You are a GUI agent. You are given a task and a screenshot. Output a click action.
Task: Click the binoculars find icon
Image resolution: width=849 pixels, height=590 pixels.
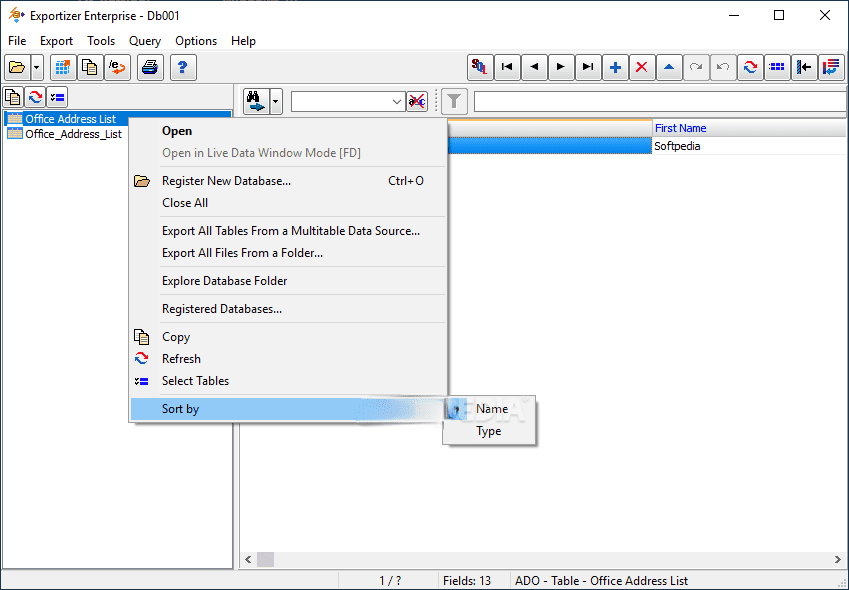256,101
